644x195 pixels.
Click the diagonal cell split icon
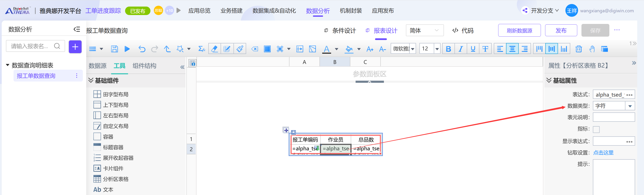coord(312,49)
